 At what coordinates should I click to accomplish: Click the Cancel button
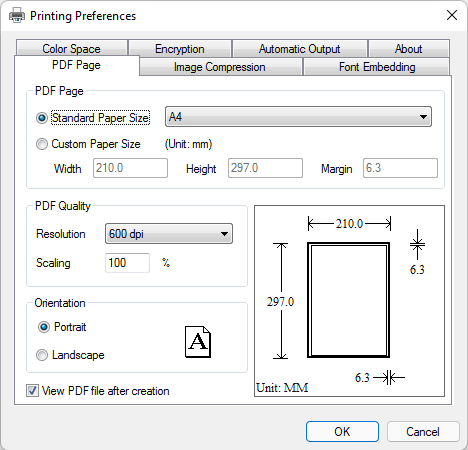pos(423,432)
